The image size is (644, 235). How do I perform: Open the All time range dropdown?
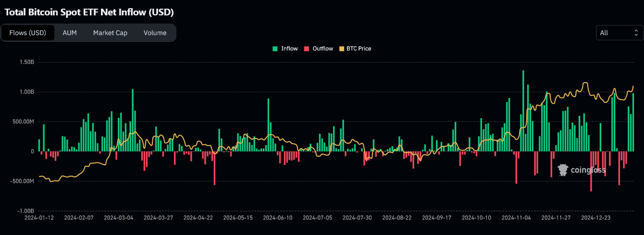[619, 33]
